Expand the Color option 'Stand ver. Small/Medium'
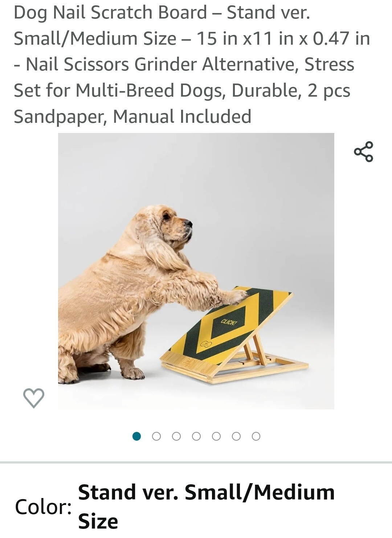Viewport: 392px width, 538px height. 207,507
